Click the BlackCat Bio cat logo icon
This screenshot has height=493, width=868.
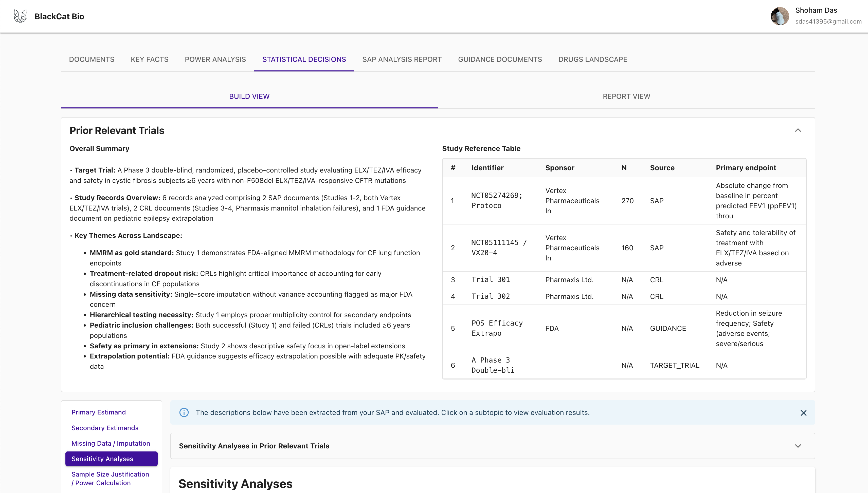tap(20, 16)
